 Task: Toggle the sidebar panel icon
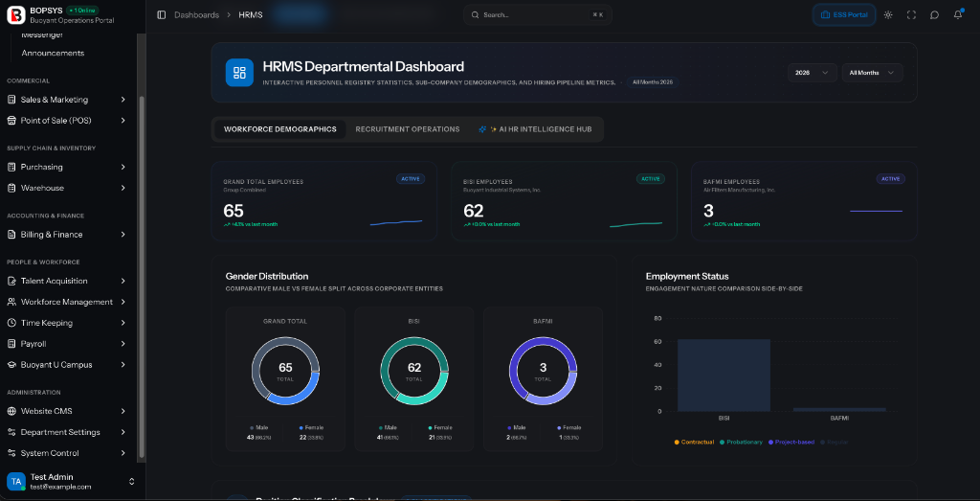[x=161, y=15]
